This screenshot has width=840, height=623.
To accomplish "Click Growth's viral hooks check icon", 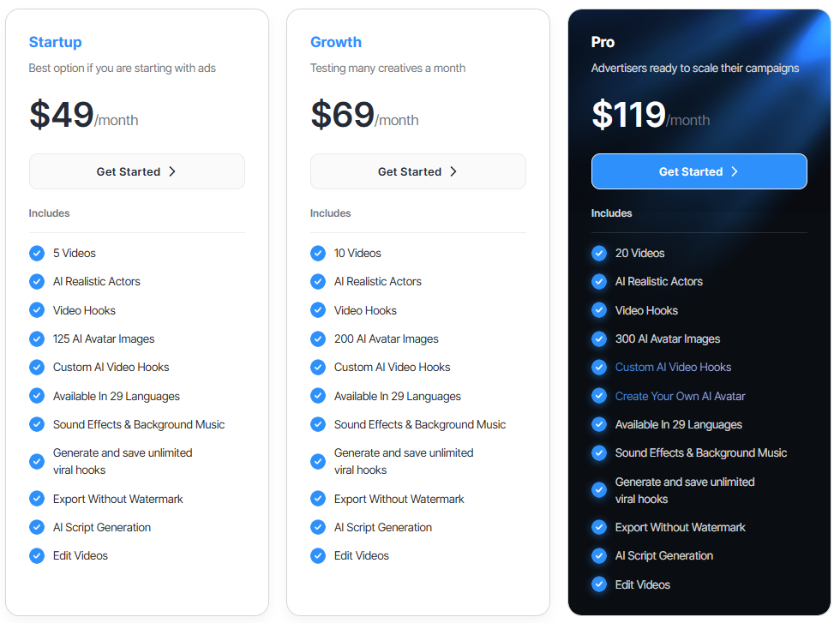I will (318, 461).
